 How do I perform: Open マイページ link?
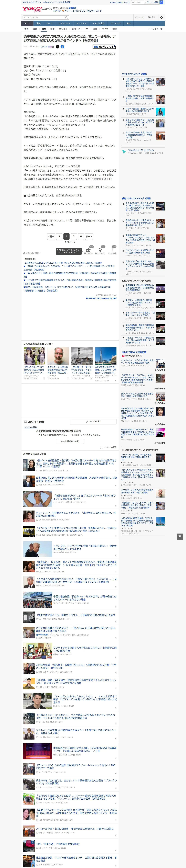point(139,18)
